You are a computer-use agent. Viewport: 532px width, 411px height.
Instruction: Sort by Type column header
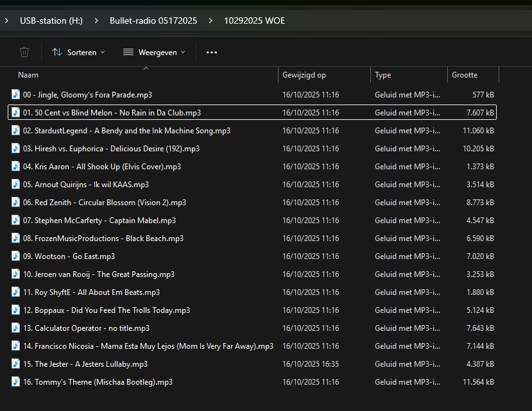tap(382, 75)
